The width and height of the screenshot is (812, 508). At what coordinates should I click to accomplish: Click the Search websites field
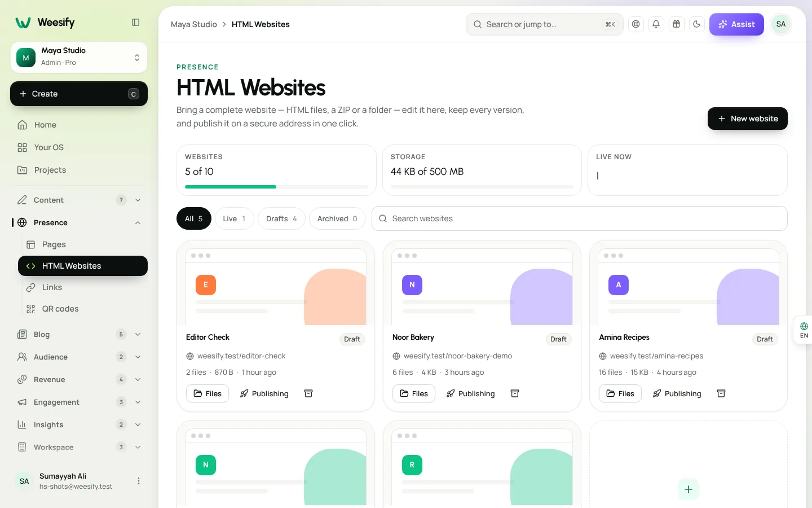tap(580, 218)
